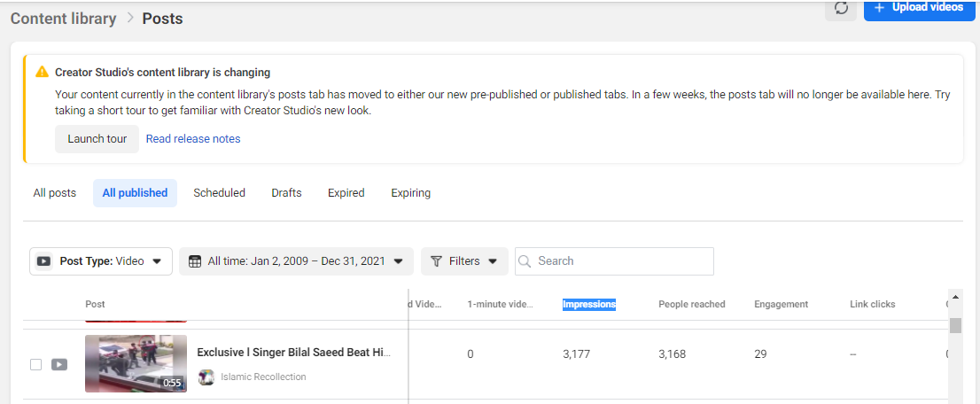Click the Post column header

coord(95,305)
